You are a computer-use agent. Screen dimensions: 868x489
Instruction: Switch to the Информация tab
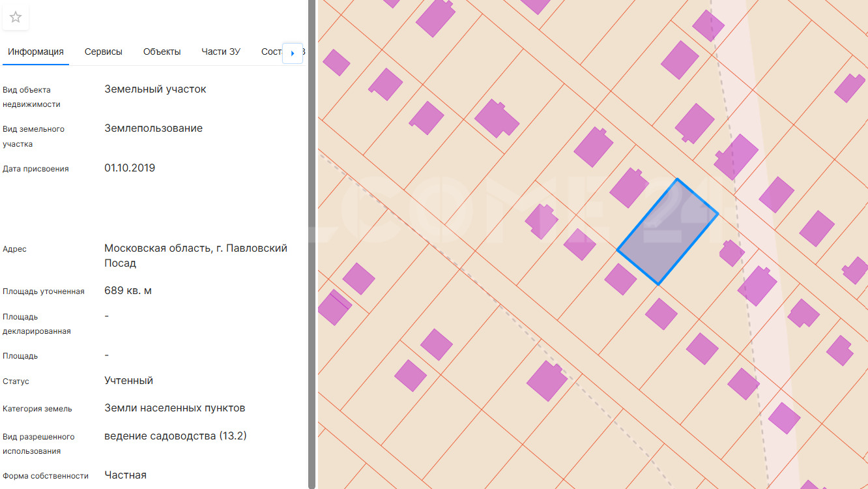pos(36,52)
